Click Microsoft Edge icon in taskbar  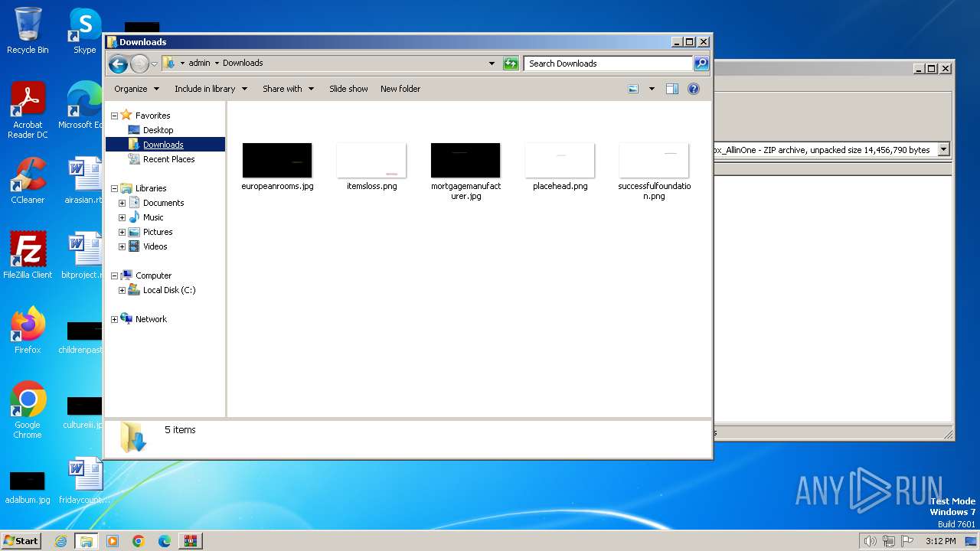165,541
